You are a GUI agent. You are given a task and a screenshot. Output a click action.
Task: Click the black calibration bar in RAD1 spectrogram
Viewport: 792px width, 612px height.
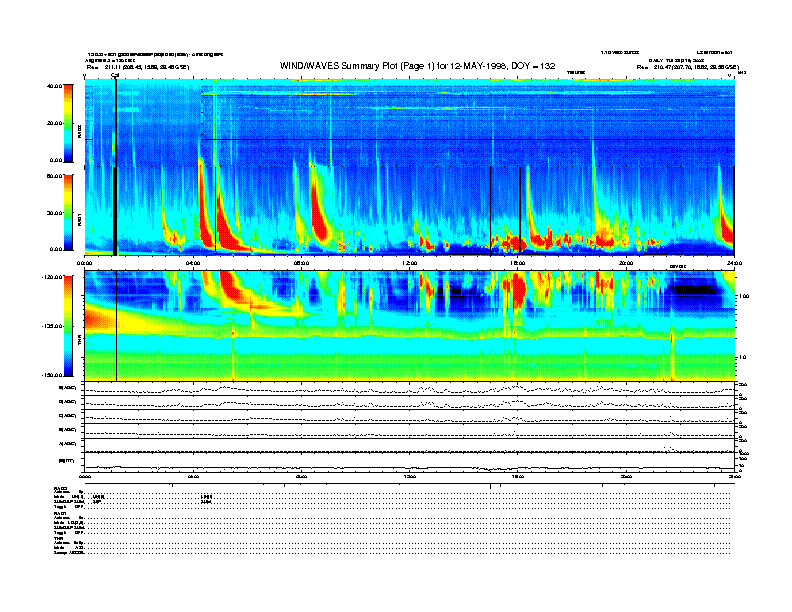(x=115, y=211)
